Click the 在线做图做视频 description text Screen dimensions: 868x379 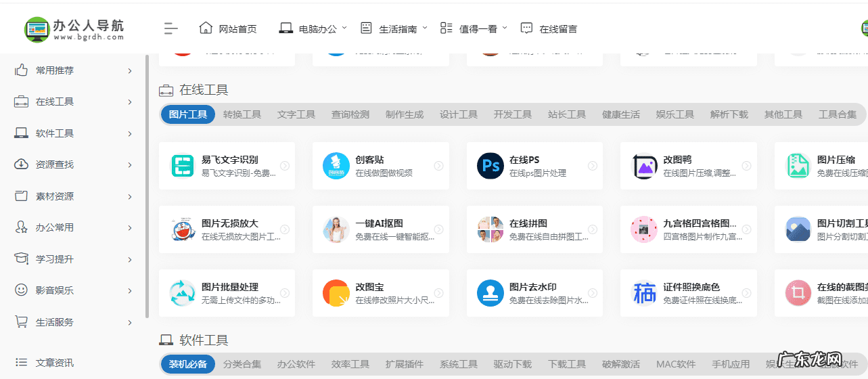point(384,173)
